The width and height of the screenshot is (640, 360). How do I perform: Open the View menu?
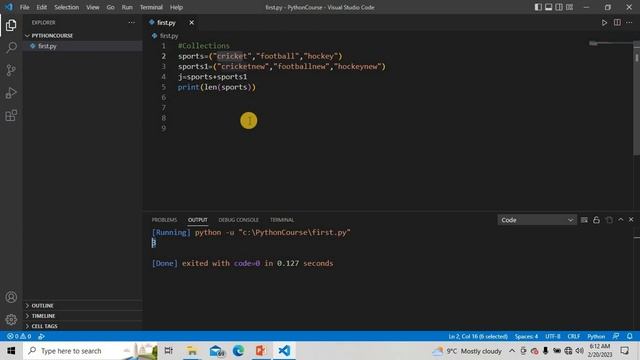click(x=93, y=7)
